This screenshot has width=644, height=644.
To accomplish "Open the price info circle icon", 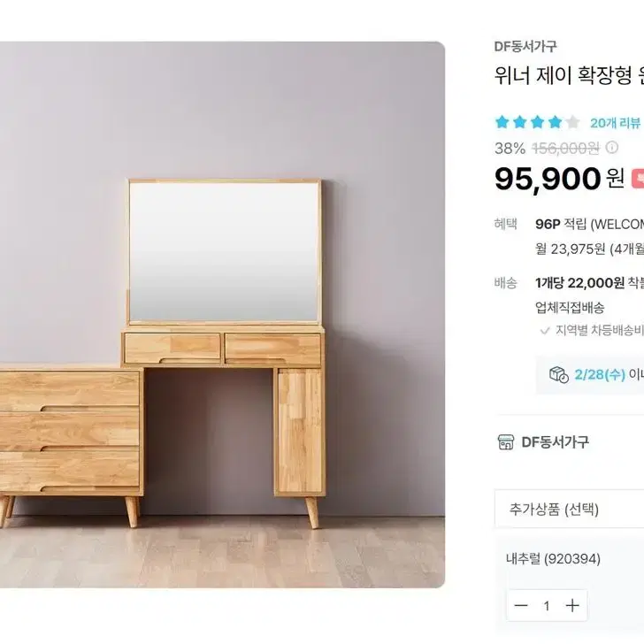I will point(611,148).
